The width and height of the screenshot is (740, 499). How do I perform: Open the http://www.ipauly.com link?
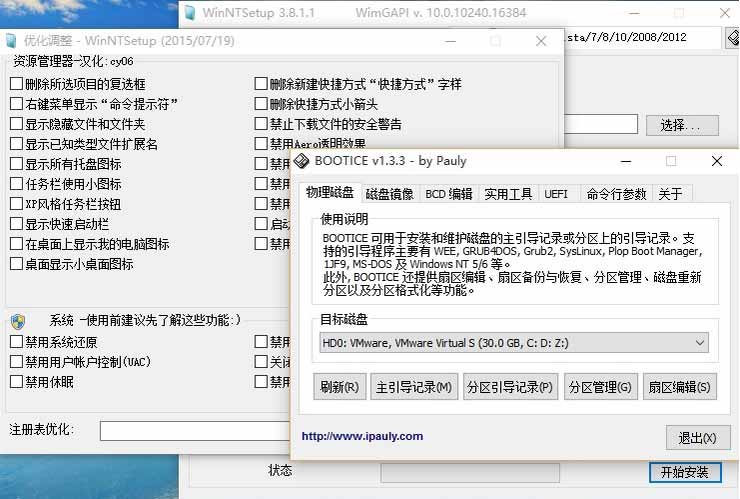tap(362, 436)
